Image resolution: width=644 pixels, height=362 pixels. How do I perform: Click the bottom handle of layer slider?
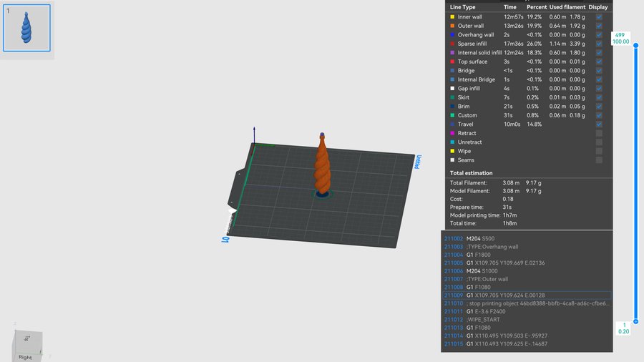coord(636,321)
